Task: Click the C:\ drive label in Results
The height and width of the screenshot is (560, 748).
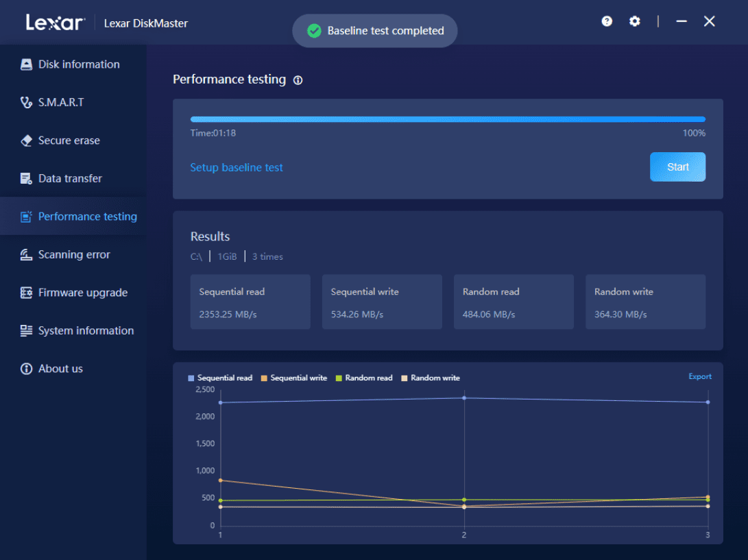Action: [x=196, y=256]
